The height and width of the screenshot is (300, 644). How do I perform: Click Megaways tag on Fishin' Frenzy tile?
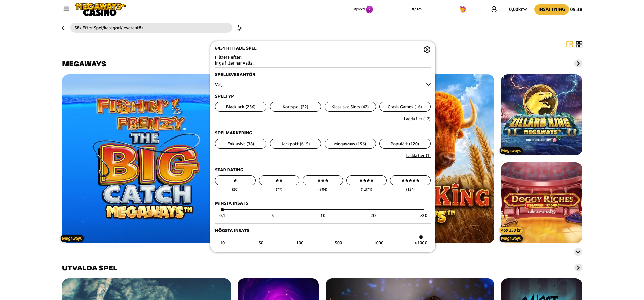pyautogui.click(x=72, y=239)
